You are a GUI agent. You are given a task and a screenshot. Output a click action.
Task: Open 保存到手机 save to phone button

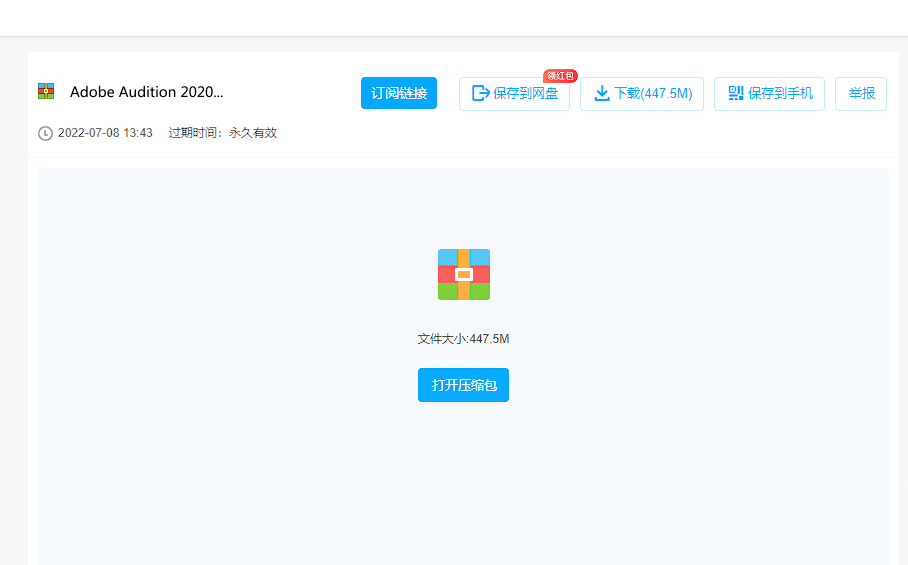point(769,94)
